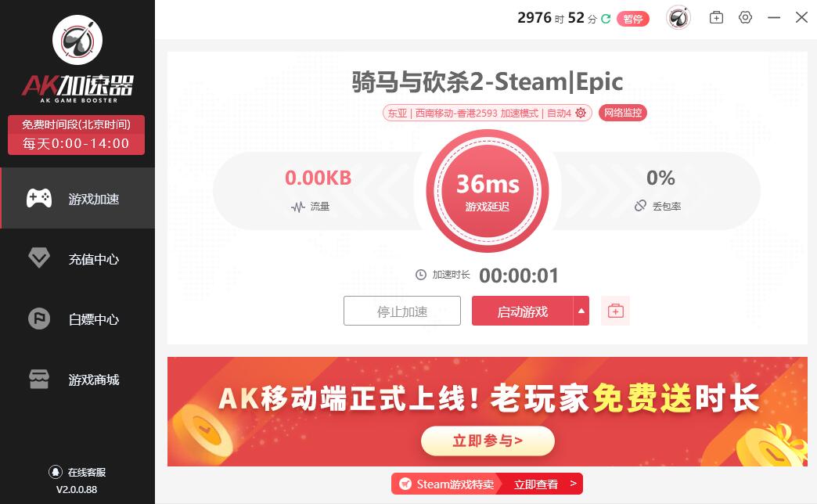Open 充值中心 in the sidebar

77,258
